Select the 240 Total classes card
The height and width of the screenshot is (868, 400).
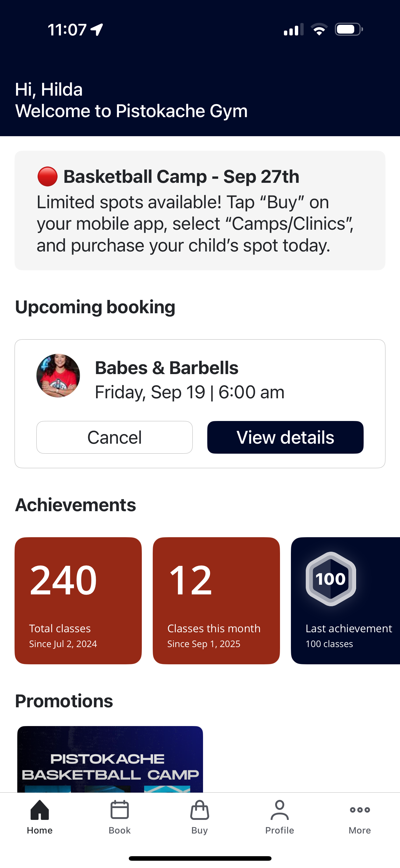pos(78,600)
